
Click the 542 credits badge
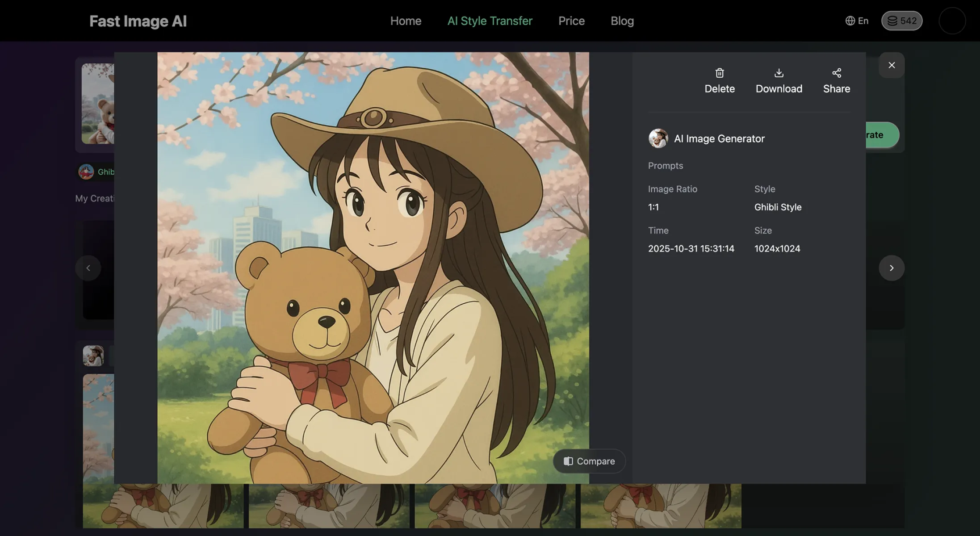pyautogui.click(x=901, y=21)
